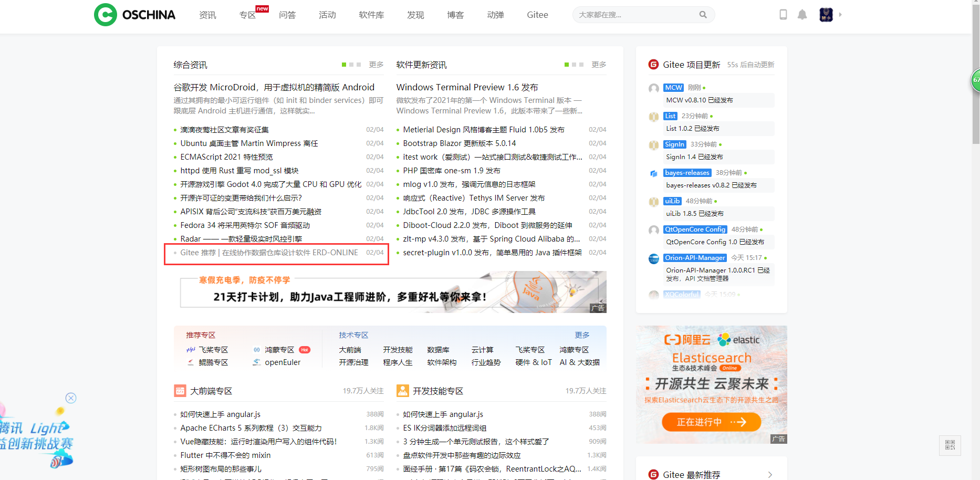Select first green carousel dot in 软件更新资讯

[567, 65]
